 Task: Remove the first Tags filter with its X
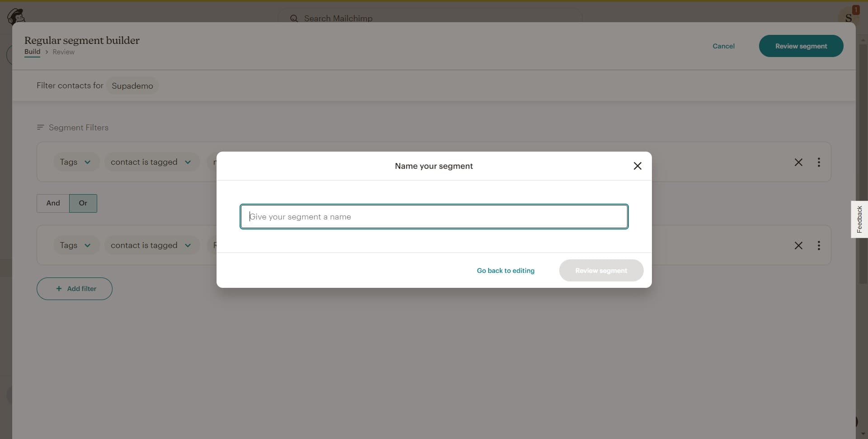[x=798, y=162]
